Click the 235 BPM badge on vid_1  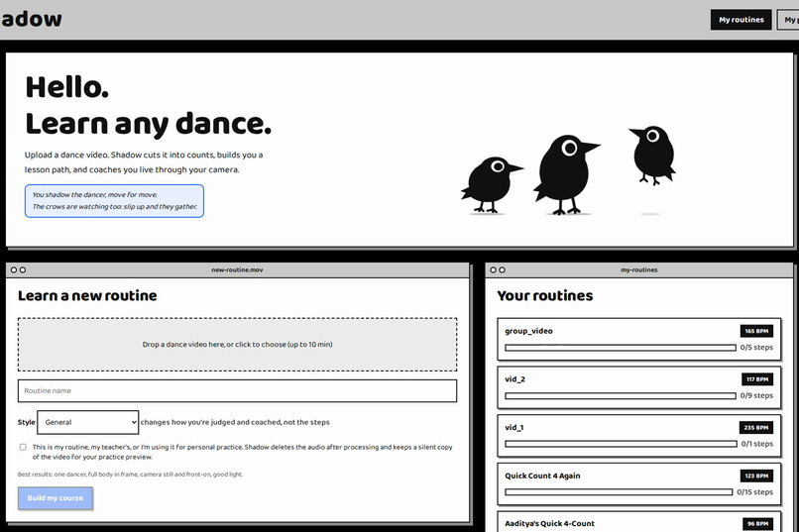point(756,428)
